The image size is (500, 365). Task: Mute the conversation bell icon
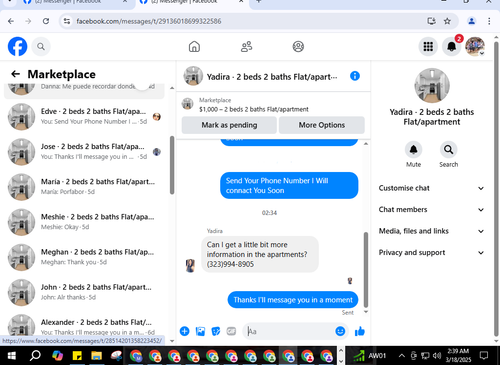tap(413, 150)
